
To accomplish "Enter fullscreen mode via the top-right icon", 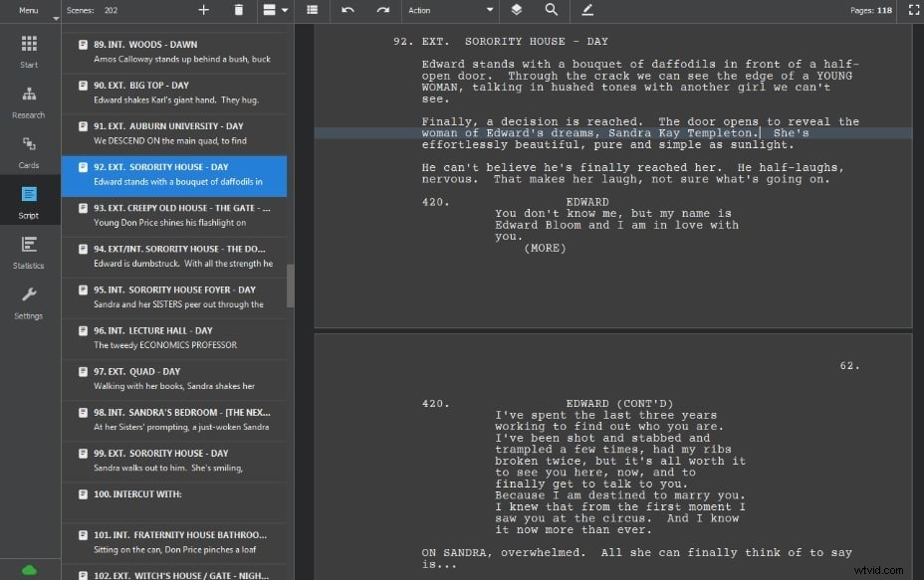I will (912, 11).
